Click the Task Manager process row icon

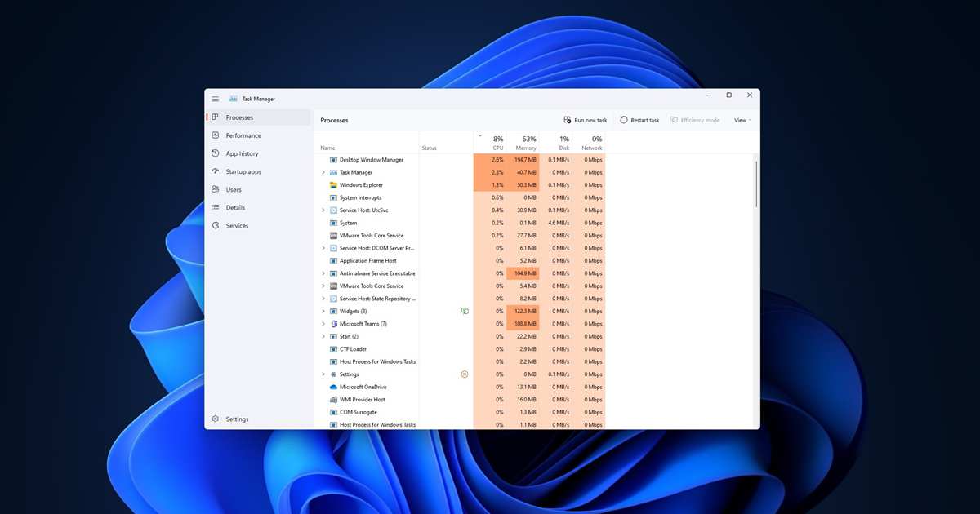pyautogui.click(x=333, y=172)
